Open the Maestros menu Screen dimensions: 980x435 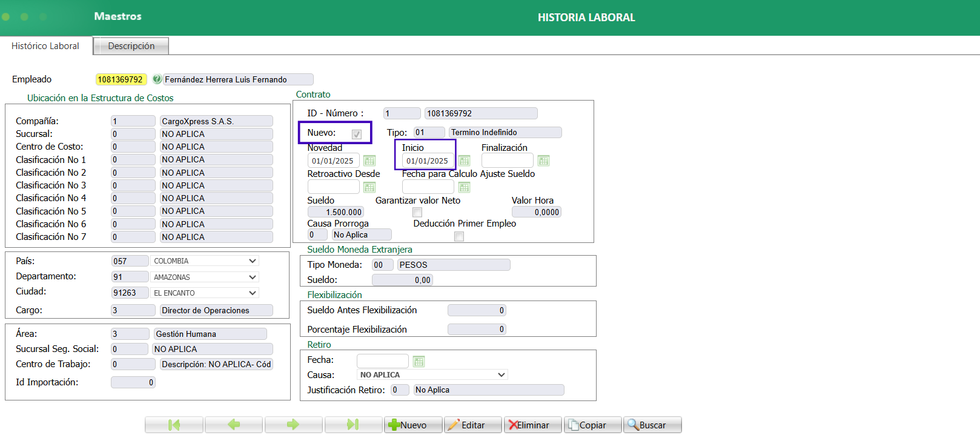(x=118, y=16)
